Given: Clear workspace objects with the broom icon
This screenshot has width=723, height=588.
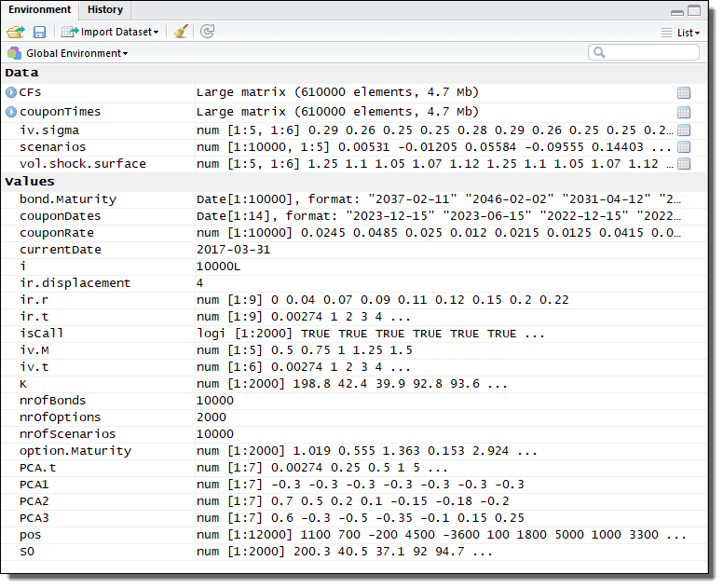Looking at the screenshot, I should (181, 32).
